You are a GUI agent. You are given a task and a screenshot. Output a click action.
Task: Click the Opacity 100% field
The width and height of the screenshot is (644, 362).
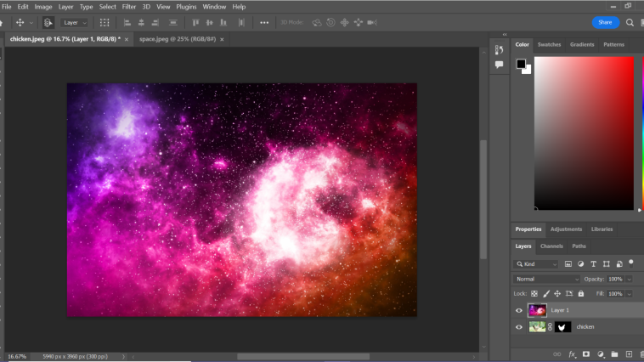click(615, 279)
